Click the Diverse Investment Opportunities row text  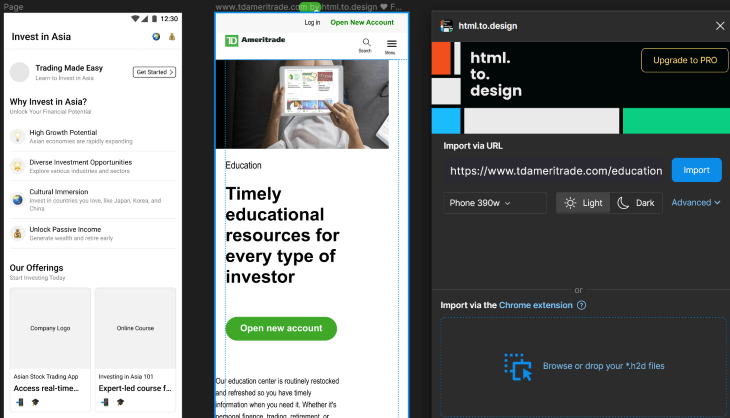81,162
